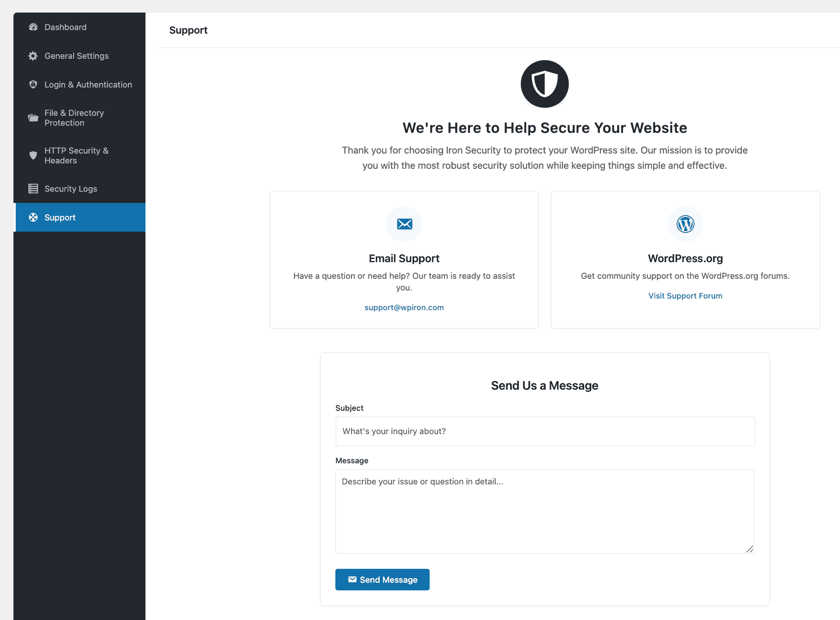
Task: Click the "Get community support" description text
Action: [685, 276]
